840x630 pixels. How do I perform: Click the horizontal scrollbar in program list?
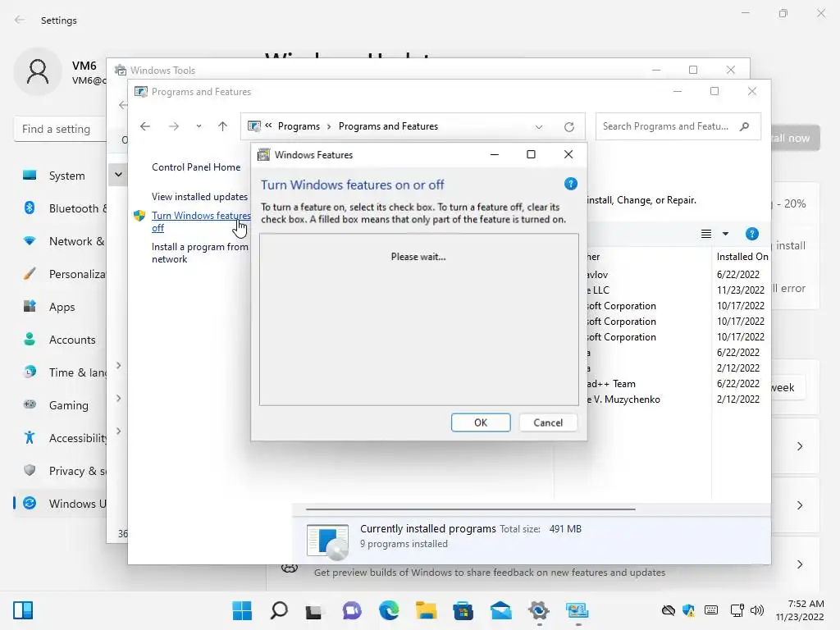click(470, 509)
